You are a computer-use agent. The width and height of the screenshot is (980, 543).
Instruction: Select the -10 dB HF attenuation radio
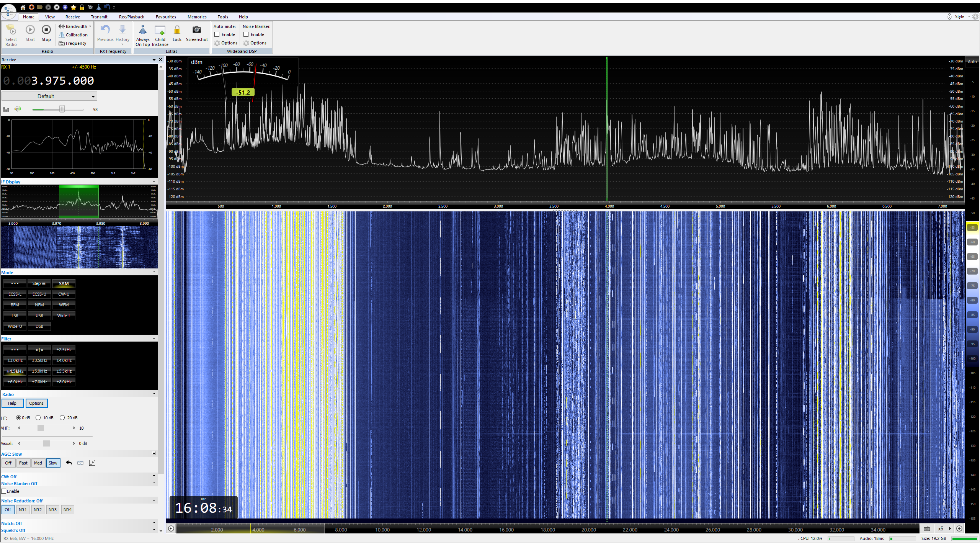pos(38,418)
